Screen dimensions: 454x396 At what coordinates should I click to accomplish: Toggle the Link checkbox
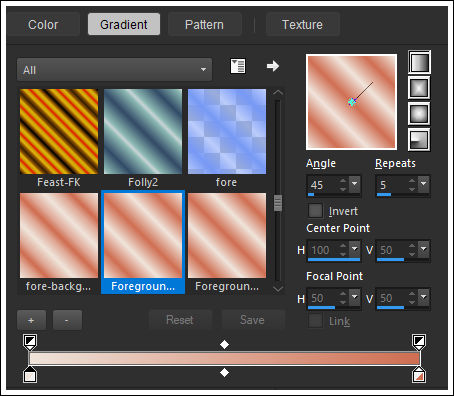click(315, 321)
